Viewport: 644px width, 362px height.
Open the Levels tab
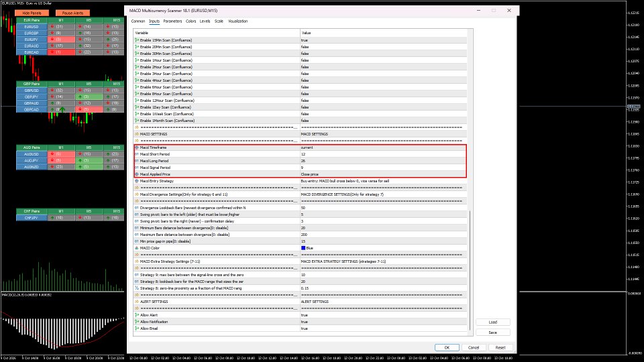[x=205, y=21]
